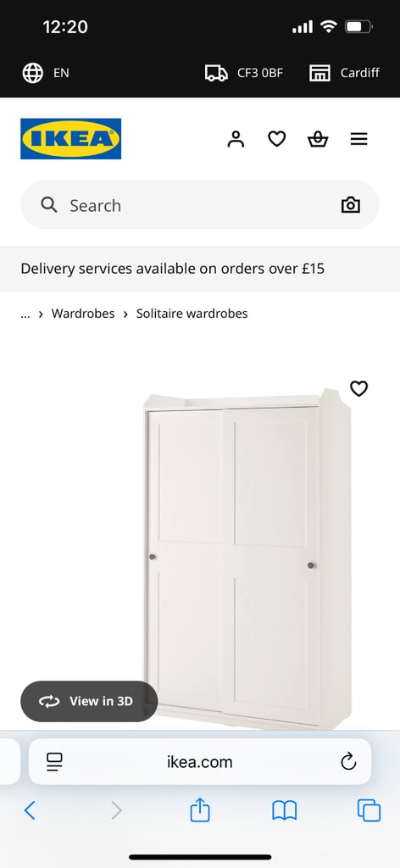Tap the camera visual search icon
The width and height of the screenshot is (400, 868).
point(350,205)
